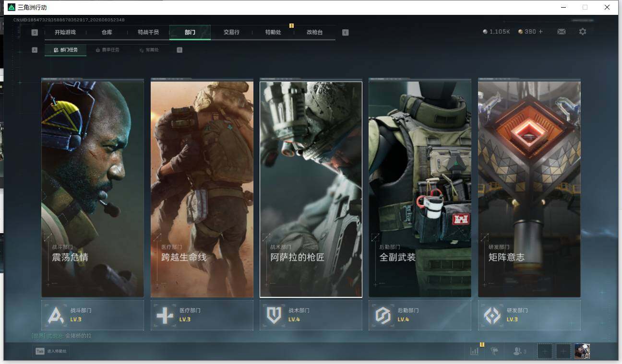Switch to the 改枪台 tab
The height and width of the screenshot is (364, 622).
coord(314,32)
